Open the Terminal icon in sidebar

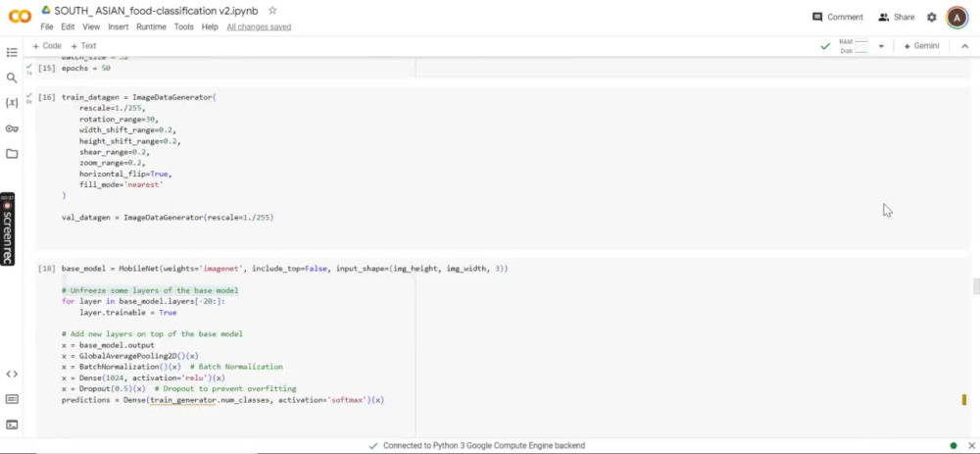coord(12,425)
